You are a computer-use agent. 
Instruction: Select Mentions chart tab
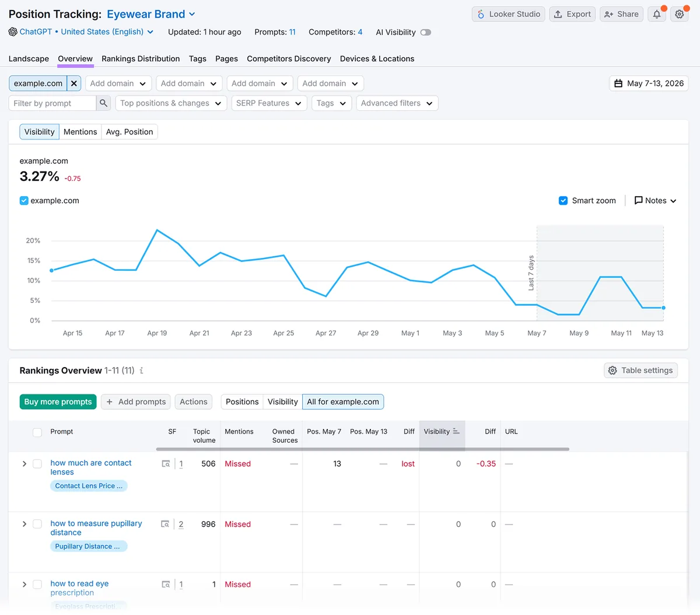tap(80, 132)
